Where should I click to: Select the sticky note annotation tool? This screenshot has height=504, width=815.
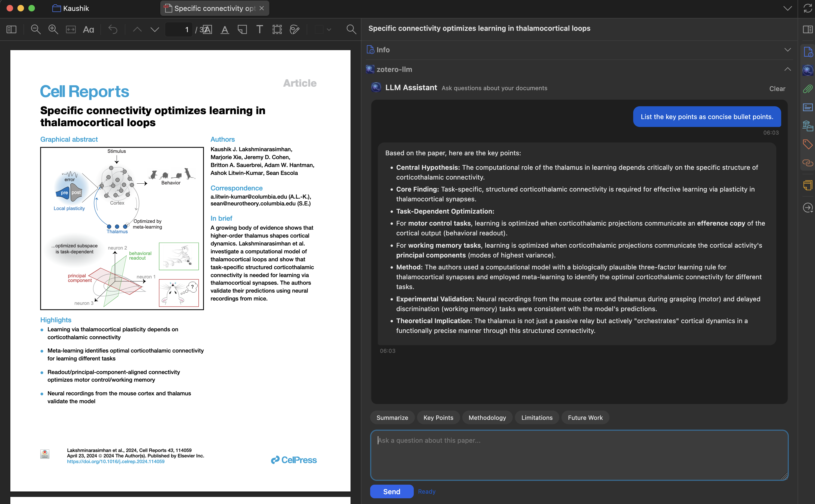pos(242,30)
